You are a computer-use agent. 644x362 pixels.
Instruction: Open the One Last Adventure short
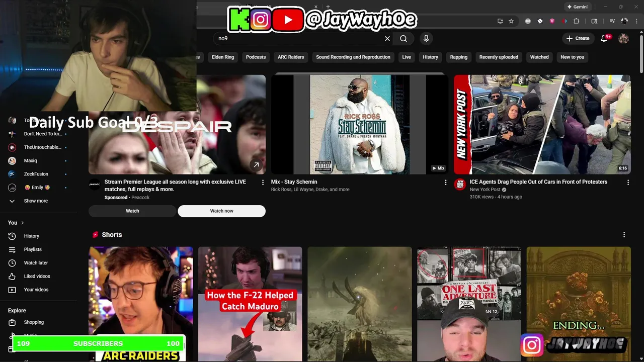pos(469,304)
